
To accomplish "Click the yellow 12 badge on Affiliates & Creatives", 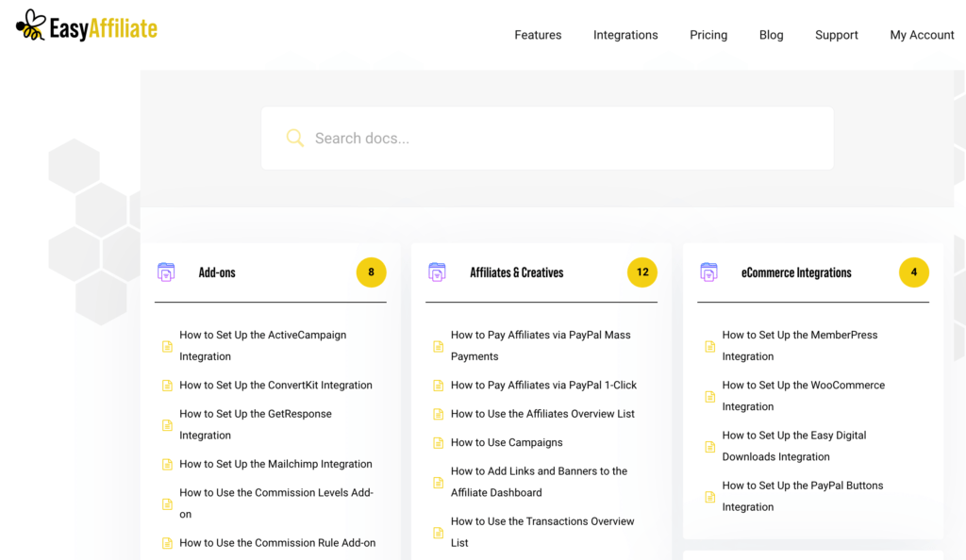I will (642, 272).
